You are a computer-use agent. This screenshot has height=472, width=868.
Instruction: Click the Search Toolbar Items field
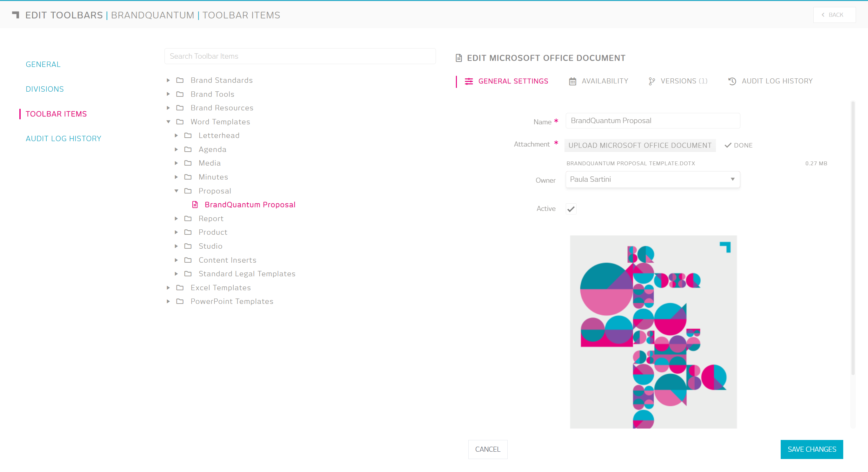300,56
